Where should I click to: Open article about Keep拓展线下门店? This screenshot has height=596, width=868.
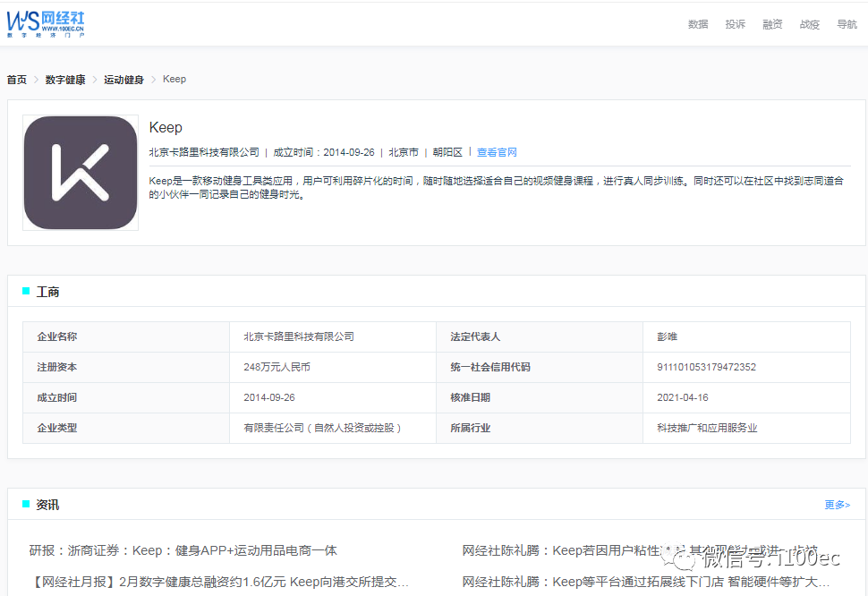coord(645,582)
